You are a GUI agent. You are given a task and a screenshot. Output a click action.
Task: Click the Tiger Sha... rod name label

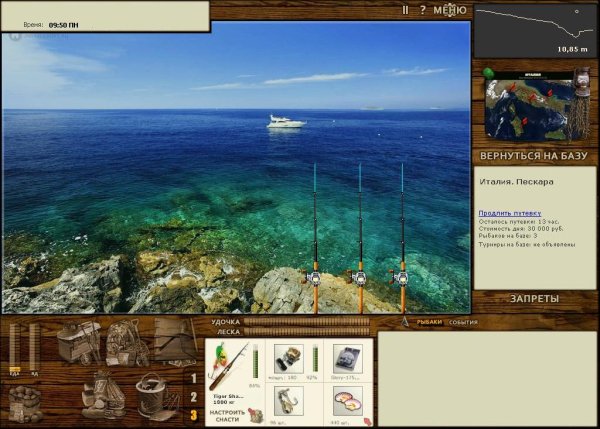coord(228,396)
